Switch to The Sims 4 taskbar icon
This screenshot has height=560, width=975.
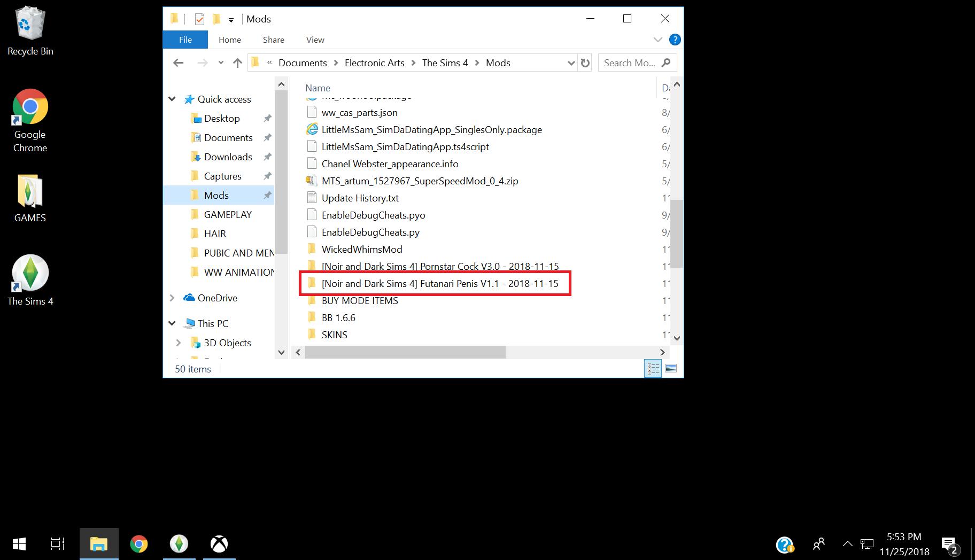click(x=179, y=544)
